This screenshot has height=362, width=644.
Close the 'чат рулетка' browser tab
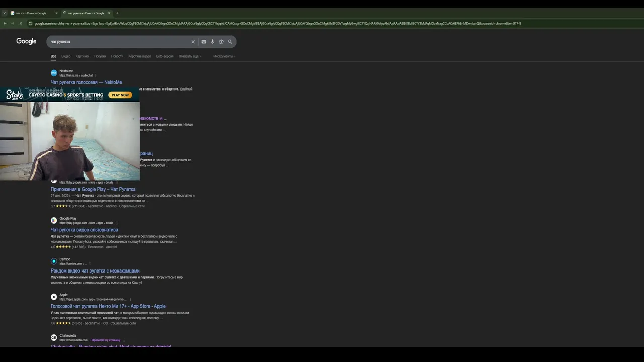pyautogui.click(x=109, y=13)
